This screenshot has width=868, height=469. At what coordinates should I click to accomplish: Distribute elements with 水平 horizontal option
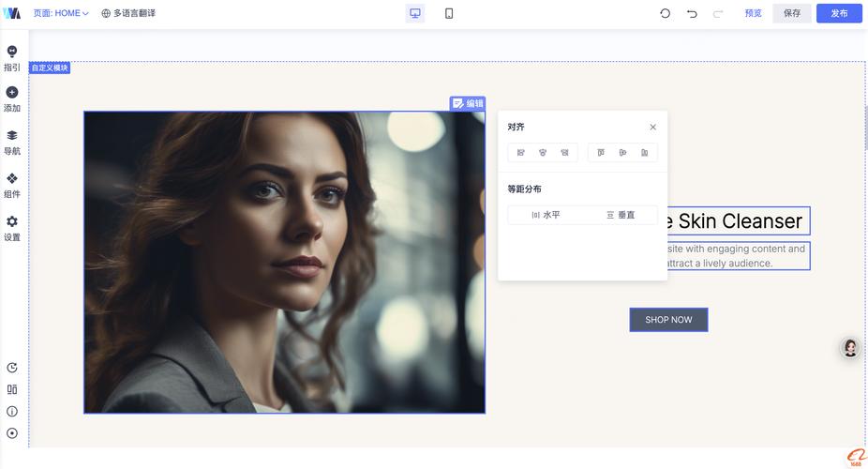[x=546, y=215]
